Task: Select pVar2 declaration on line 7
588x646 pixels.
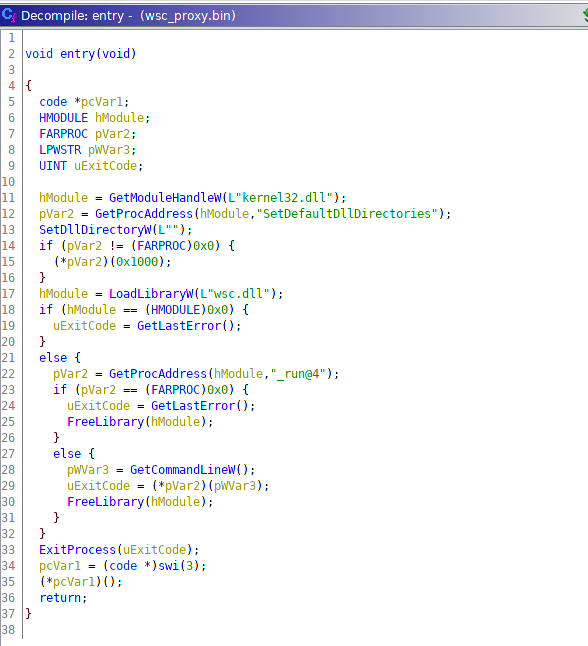Action: [112, 134]
